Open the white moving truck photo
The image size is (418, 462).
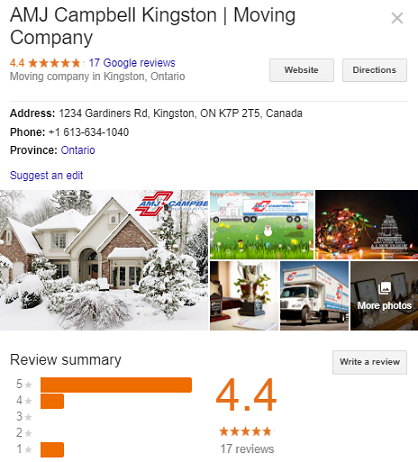pyautogui.click(x=314, y=296)
